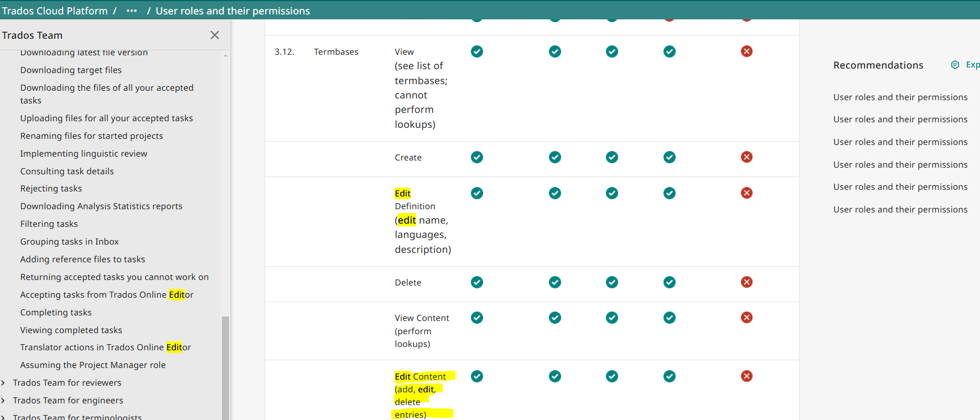980x420 pixels.
Task: Click red cross in Delete row
Action: click(x=746, y=282)
